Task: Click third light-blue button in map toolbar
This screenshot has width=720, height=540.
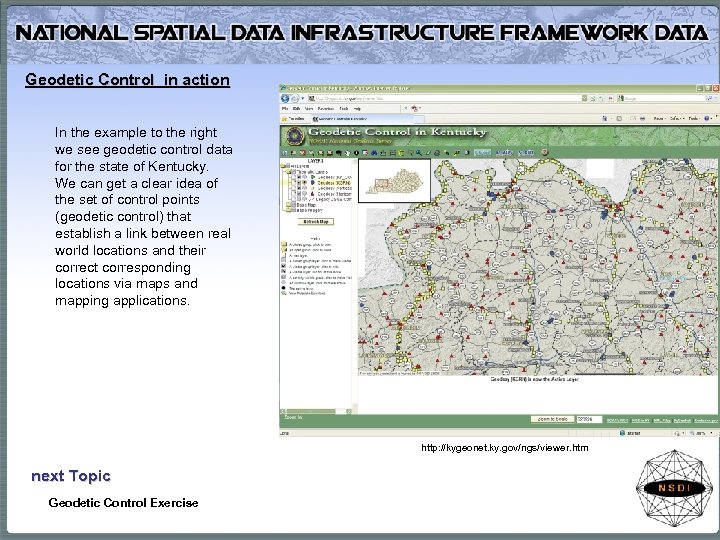Action: pyautogui.click(x=526, y=152)
